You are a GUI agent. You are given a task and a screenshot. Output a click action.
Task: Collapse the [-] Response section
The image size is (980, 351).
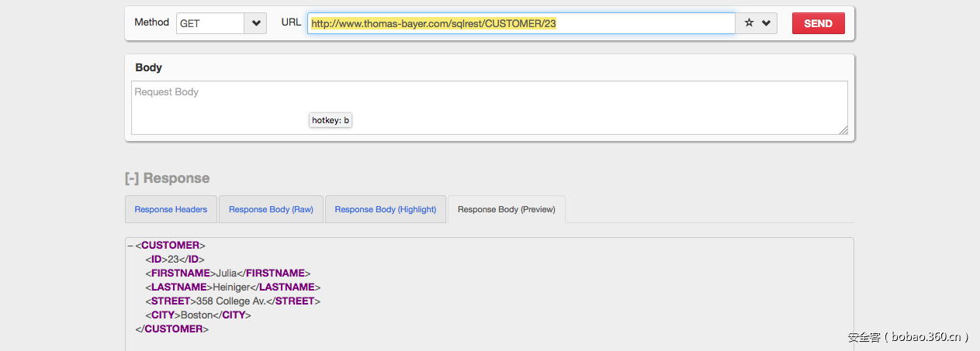[x=132, y=178]
